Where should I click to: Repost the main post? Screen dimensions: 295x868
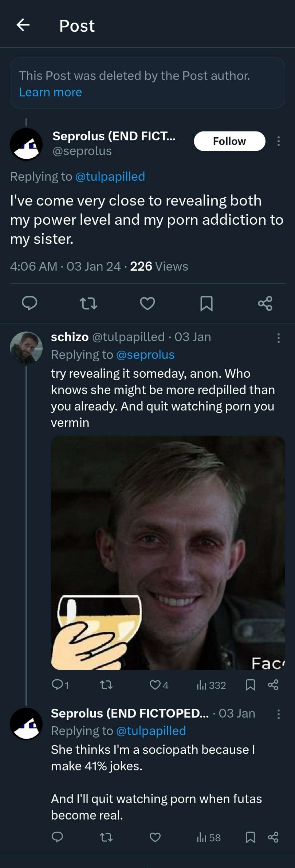click(88, 303)
